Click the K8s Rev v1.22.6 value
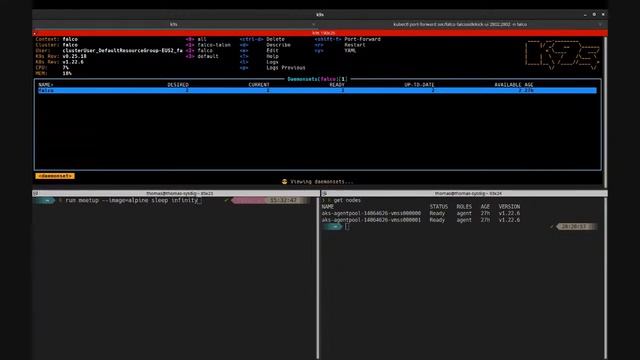Viewport: 640px width, 360px height. pyautogui.click(x=73, y=62)
